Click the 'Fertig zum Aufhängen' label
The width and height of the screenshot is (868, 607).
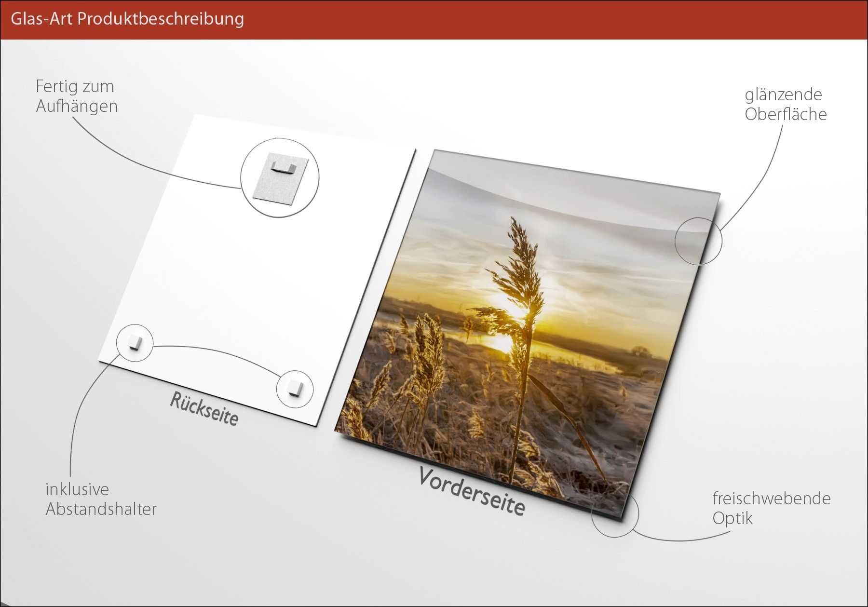[77, 96]
